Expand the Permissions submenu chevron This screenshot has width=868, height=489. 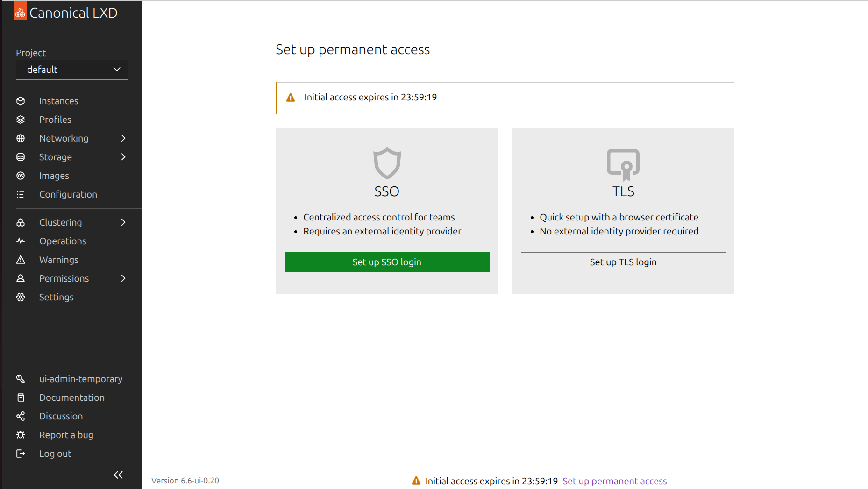[123, 278]
